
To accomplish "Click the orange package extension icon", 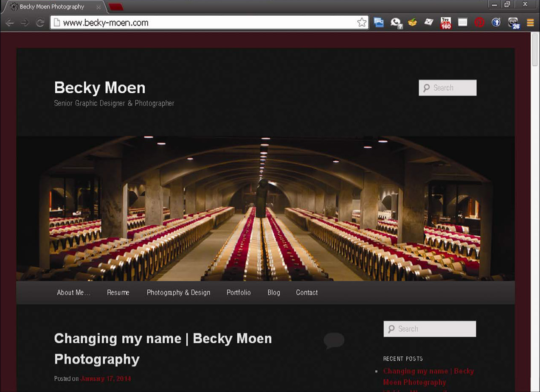I will pos(412,22).
